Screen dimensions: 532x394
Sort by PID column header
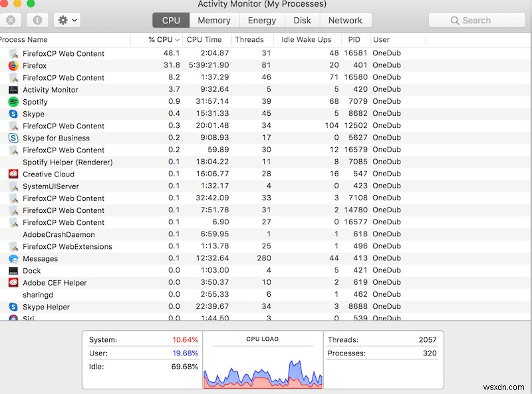[x=354, y=40]
